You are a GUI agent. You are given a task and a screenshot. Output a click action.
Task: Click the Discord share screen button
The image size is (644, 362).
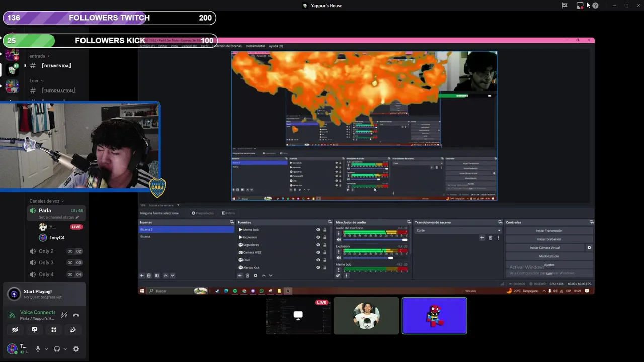[x=34, y=330]
